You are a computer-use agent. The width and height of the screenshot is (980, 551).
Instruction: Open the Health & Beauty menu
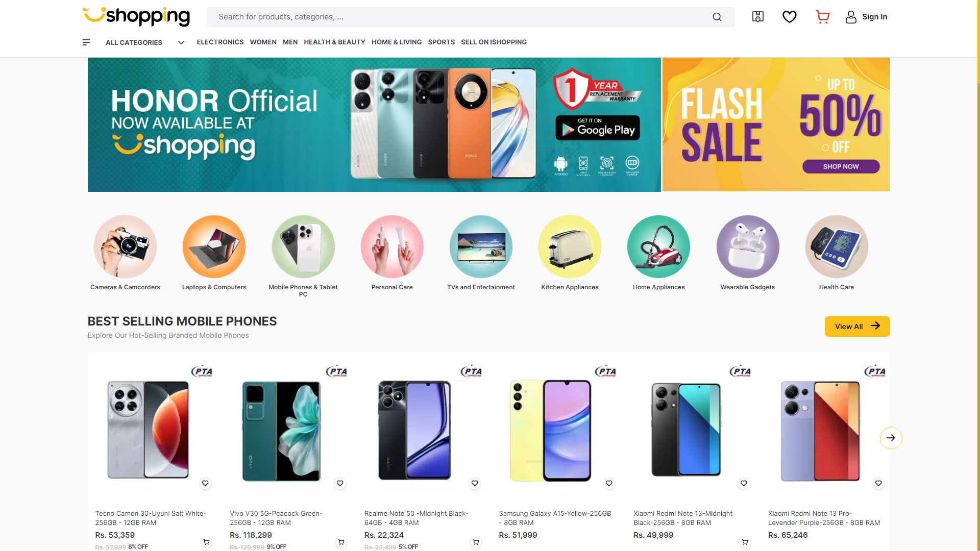pos(334,42)
